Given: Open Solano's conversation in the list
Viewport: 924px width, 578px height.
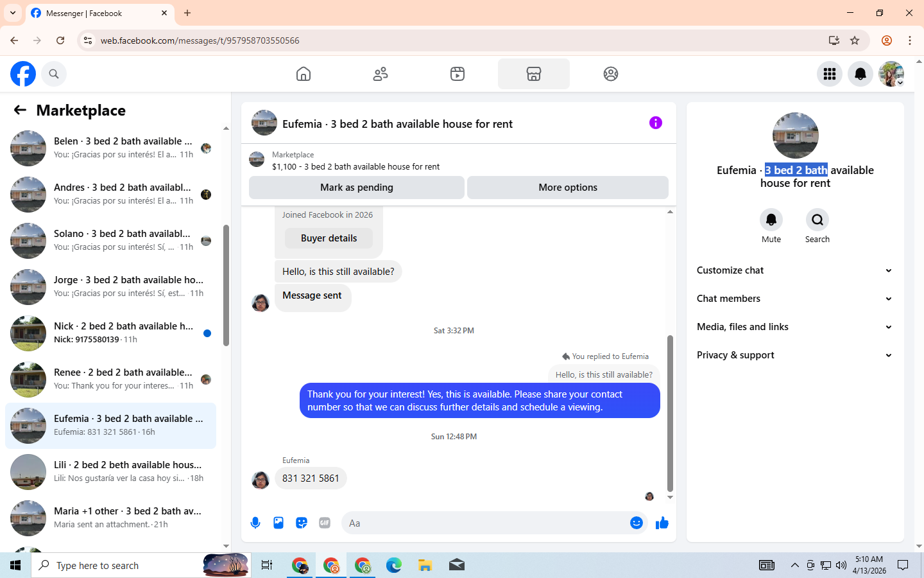Looking at the screenshot, I should [110, 241].
